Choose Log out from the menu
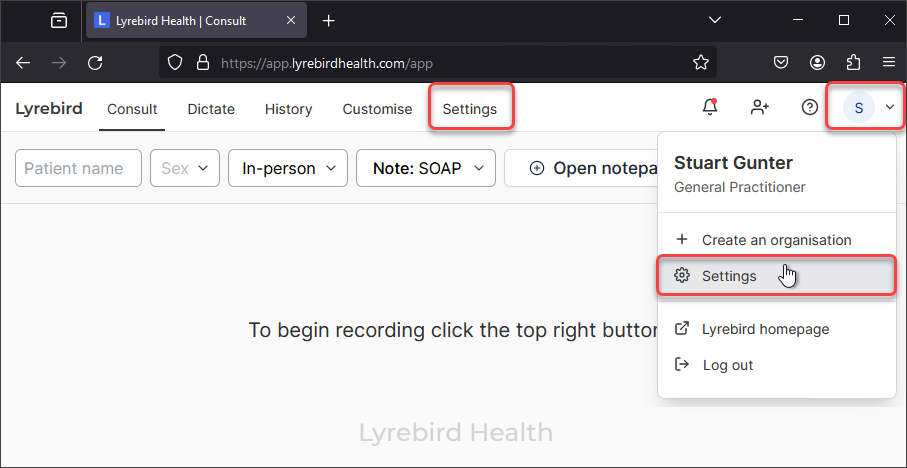The height and width of the screenshot is (468, 907). click(777, 364)
